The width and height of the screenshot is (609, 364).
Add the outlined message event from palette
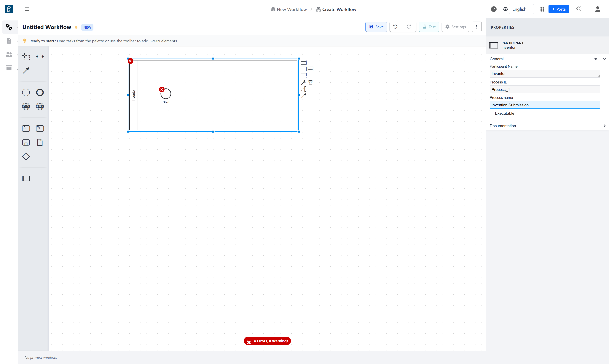(40, 107)
